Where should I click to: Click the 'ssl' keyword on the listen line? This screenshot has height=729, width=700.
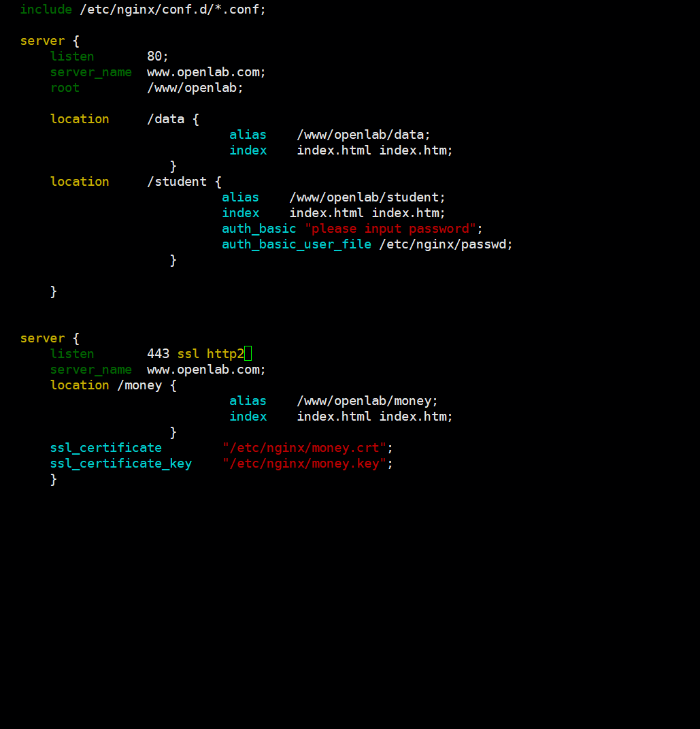pos(188,354)
